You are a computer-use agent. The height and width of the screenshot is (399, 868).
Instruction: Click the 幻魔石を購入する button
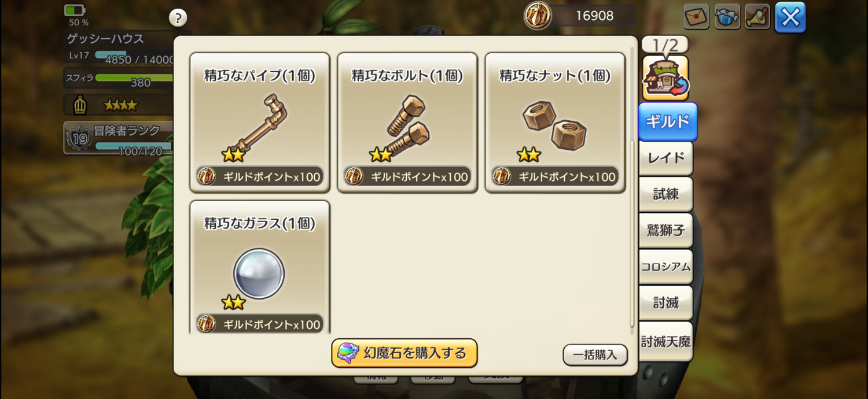pos(404,353)
